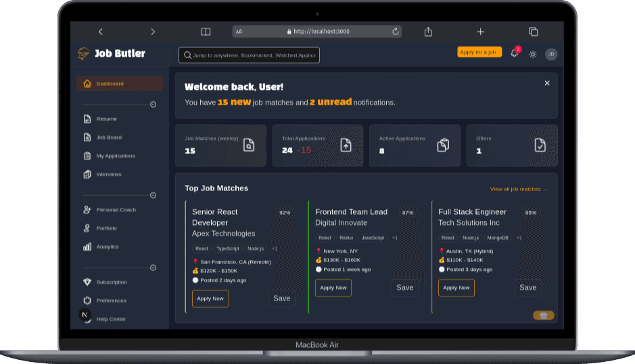Go forward with the browser forward arrow
The height and width of the screenshot is (364, 635).
click(153, 32)
